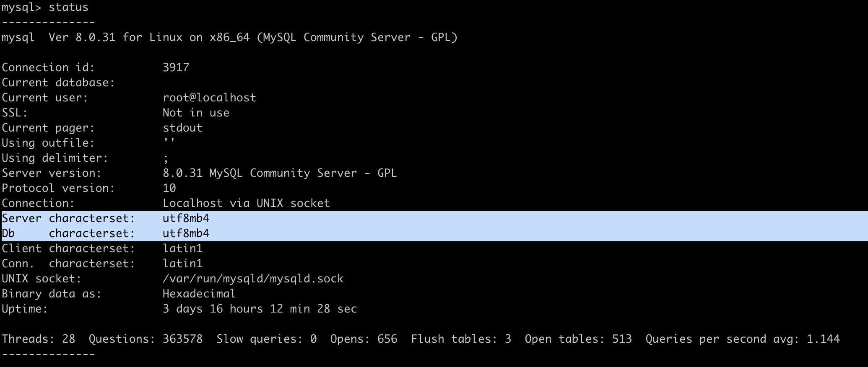This screenshot has height=367, width=868.
Task: Click the semicolon delimiter value
Action: click(166, 159)
